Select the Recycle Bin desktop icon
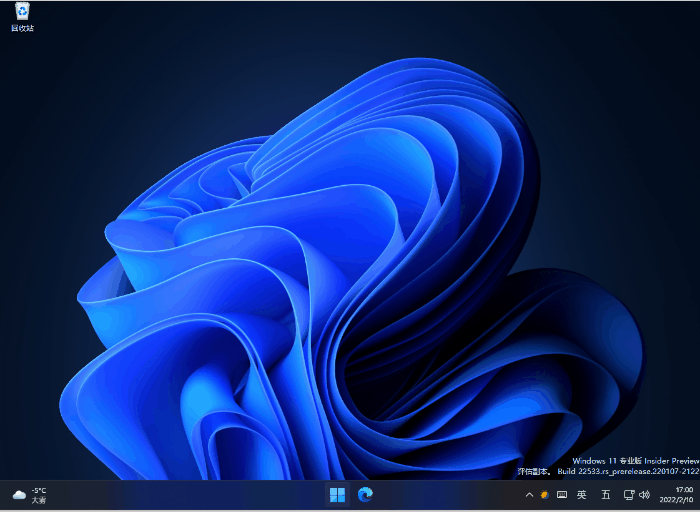This screenshot has width=700, height=512. click(22, 17)
